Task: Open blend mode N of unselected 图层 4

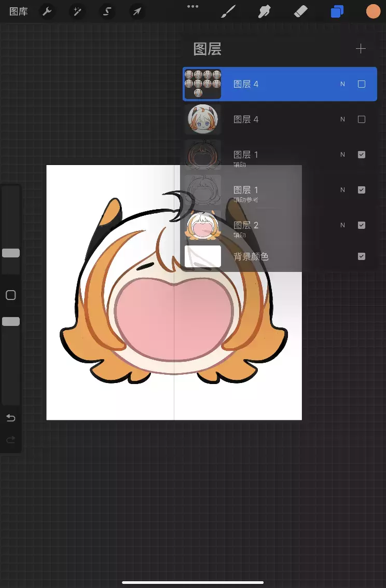Action: pyautogui.click(x=342, y=119)
